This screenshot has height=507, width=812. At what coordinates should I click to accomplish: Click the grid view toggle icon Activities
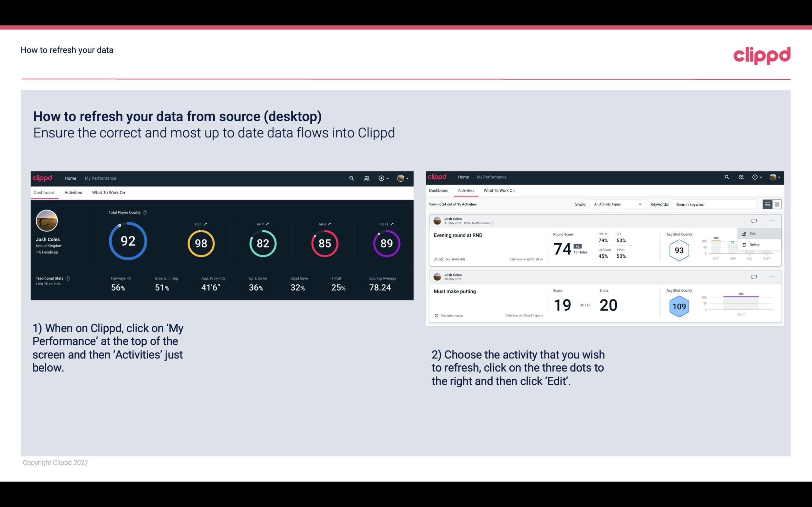776,204
